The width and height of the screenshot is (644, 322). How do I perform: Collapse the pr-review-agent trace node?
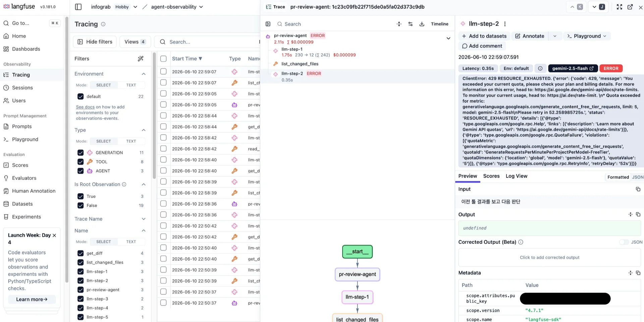point(448,38)
